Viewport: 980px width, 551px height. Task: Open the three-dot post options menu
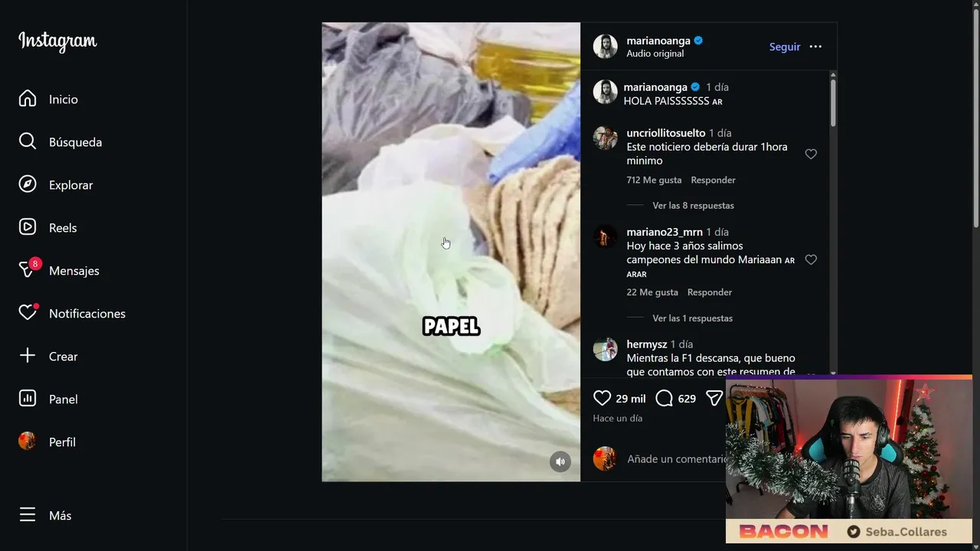(815, 47)
